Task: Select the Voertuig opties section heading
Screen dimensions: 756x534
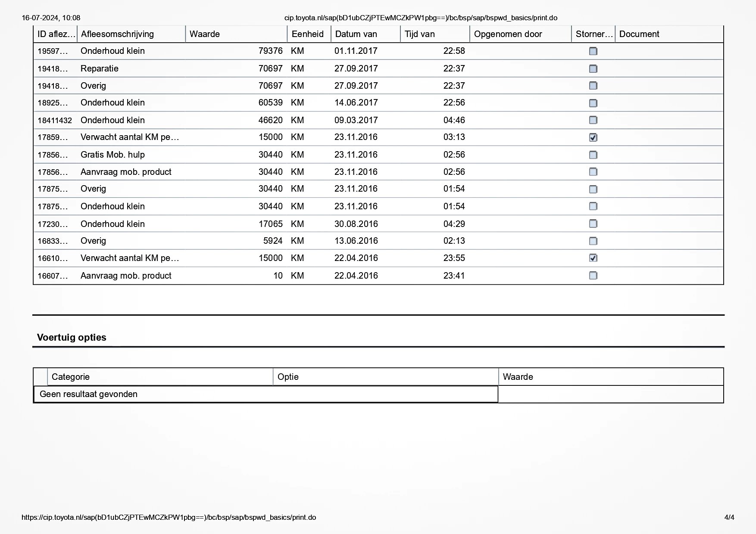Action: [72, 337]
